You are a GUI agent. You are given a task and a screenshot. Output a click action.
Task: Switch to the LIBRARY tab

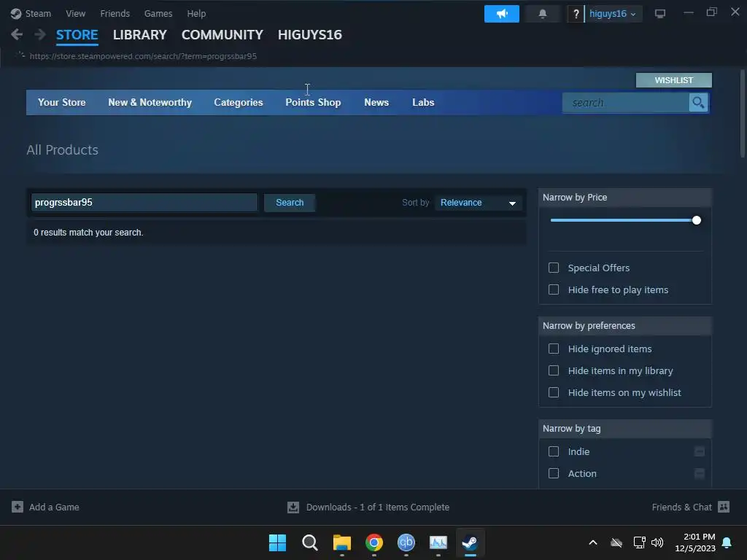(139, 35)
